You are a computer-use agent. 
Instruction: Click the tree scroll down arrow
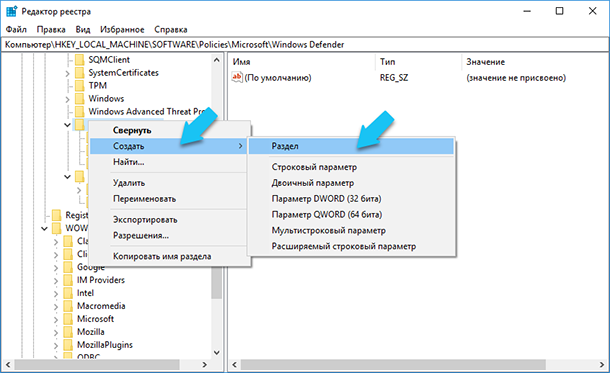tap(217, 353)
